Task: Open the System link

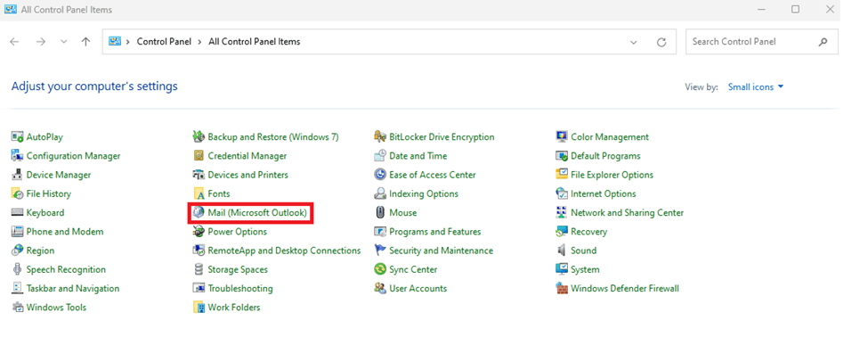Action: pyautogui.click(x=585, y=269)
